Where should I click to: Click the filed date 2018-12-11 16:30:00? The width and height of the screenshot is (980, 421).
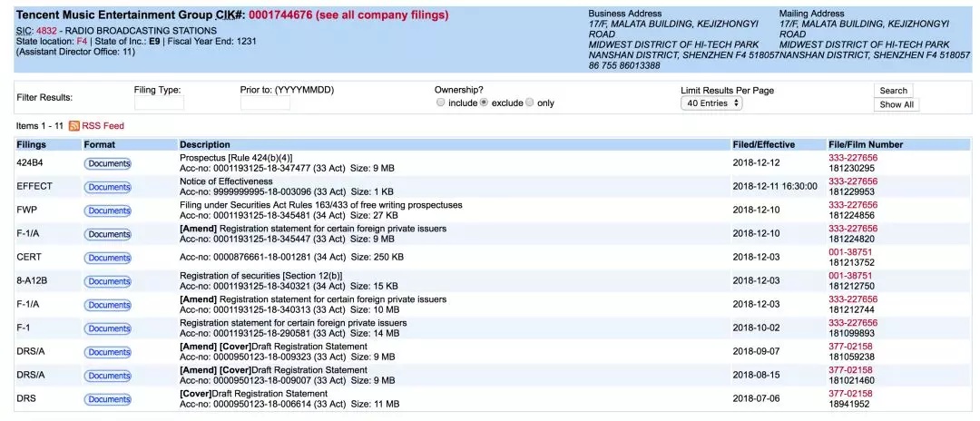click(775, 187)
